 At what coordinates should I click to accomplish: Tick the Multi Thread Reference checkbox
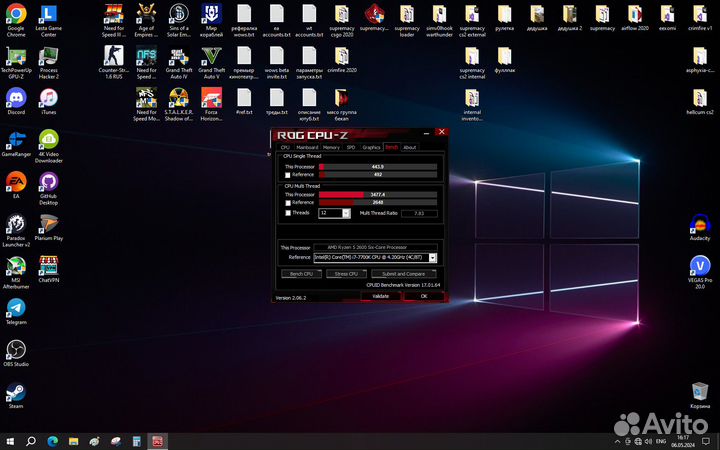tap(288, 202)
